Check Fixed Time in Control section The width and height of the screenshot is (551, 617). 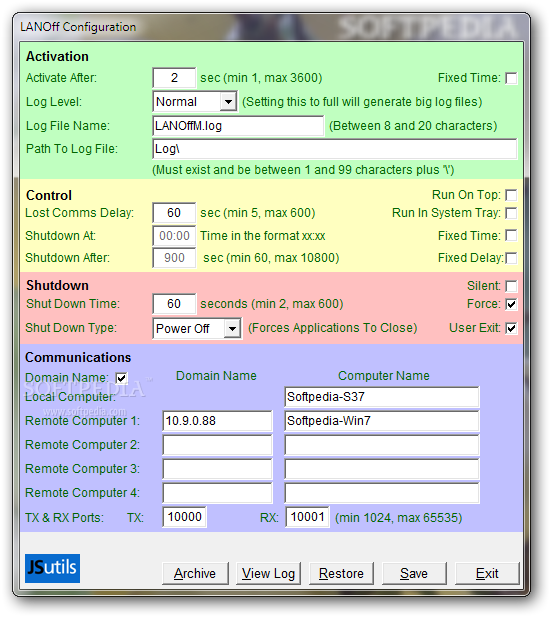tap(511, 235)
